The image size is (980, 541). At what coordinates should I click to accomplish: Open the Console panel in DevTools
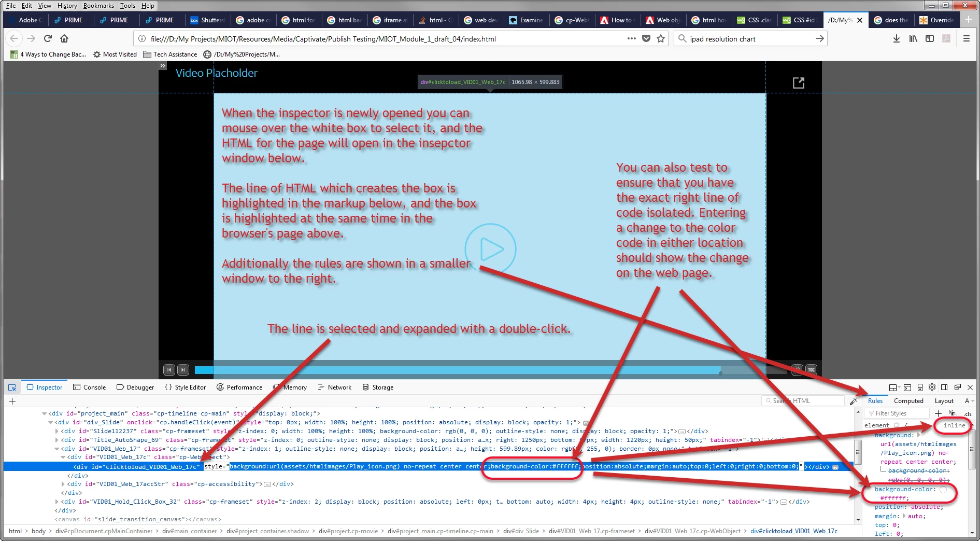(x=89, y=387)
